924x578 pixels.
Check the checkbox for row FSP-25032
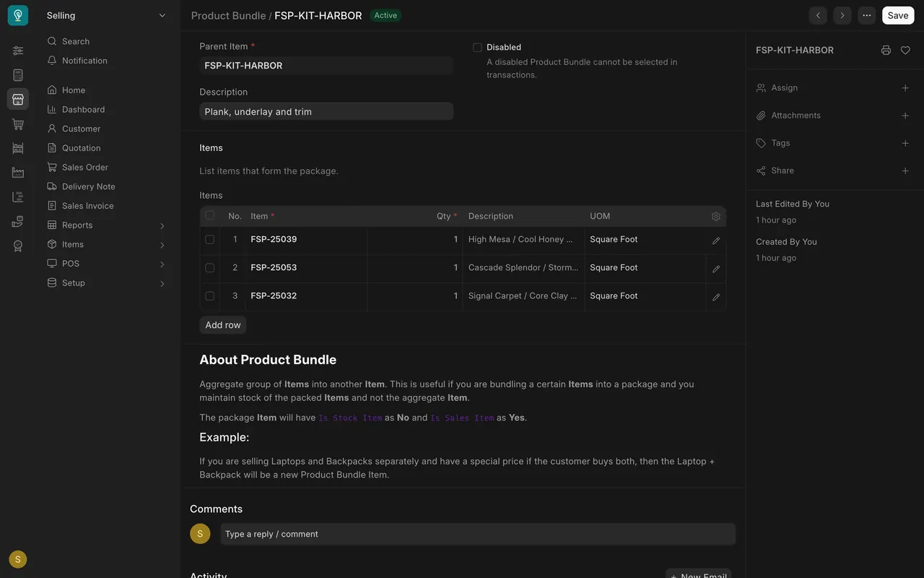[210, 296]
